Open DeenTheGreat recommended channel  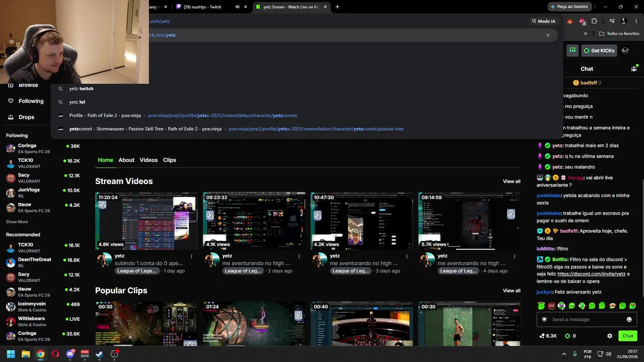click(43, 262)
